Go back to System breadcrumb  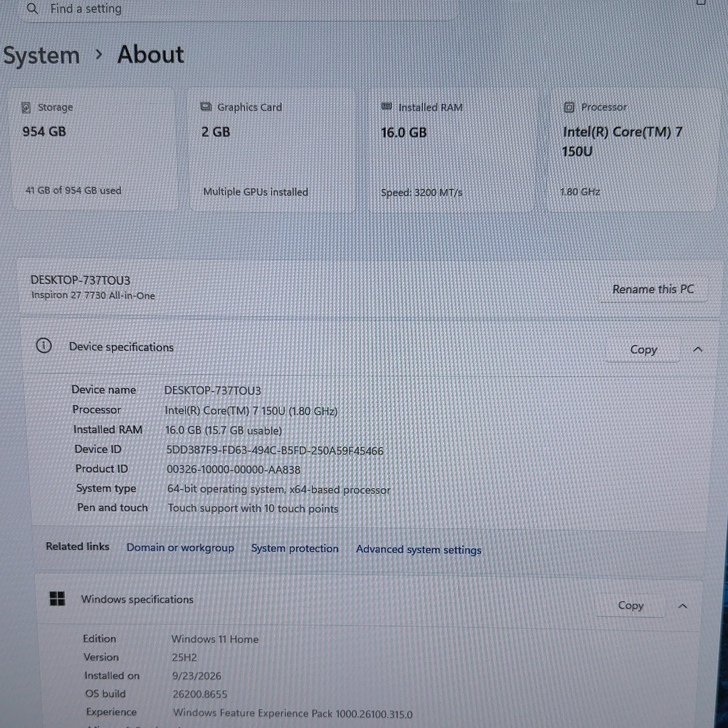pyautogui.click(x=41, y=55)
